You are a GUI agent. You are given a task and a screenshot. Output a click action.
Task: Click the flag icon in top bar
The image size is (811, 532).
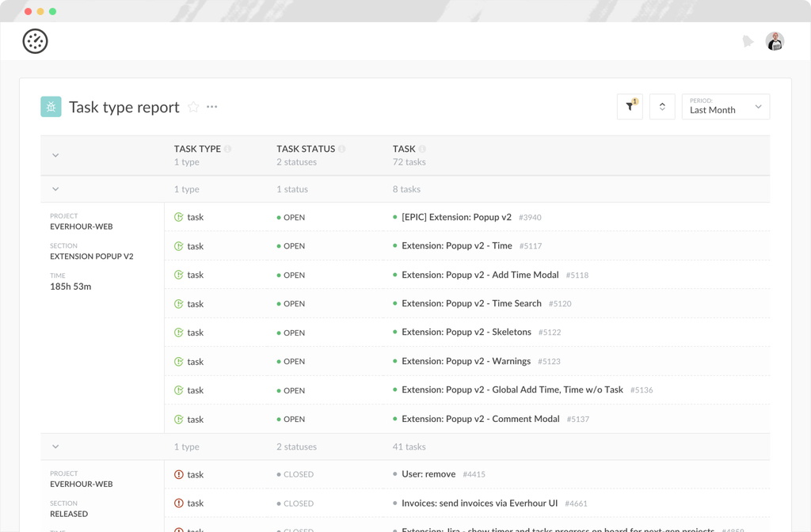click(748, 40)
